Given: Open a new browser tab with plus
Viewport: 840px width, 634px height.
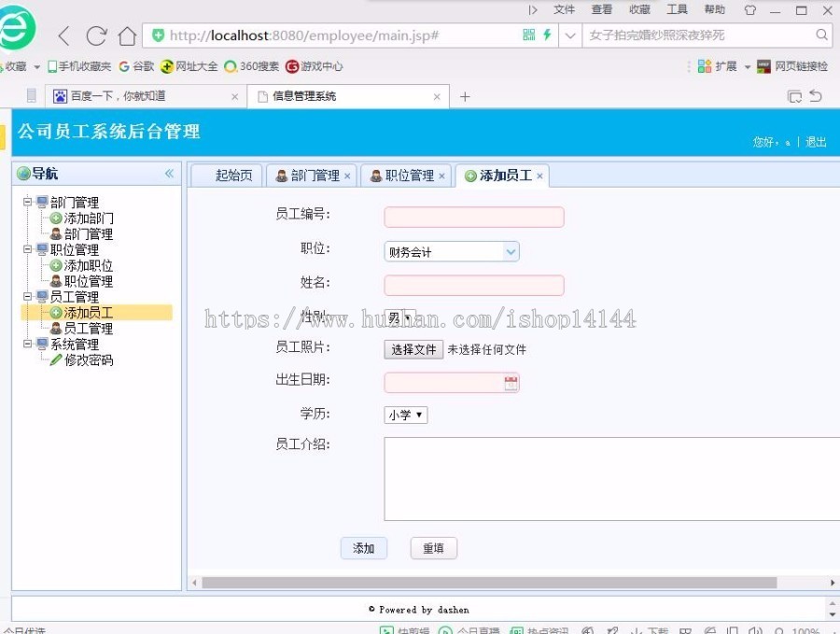Looking at the screenshot, I should coord(465,96).
